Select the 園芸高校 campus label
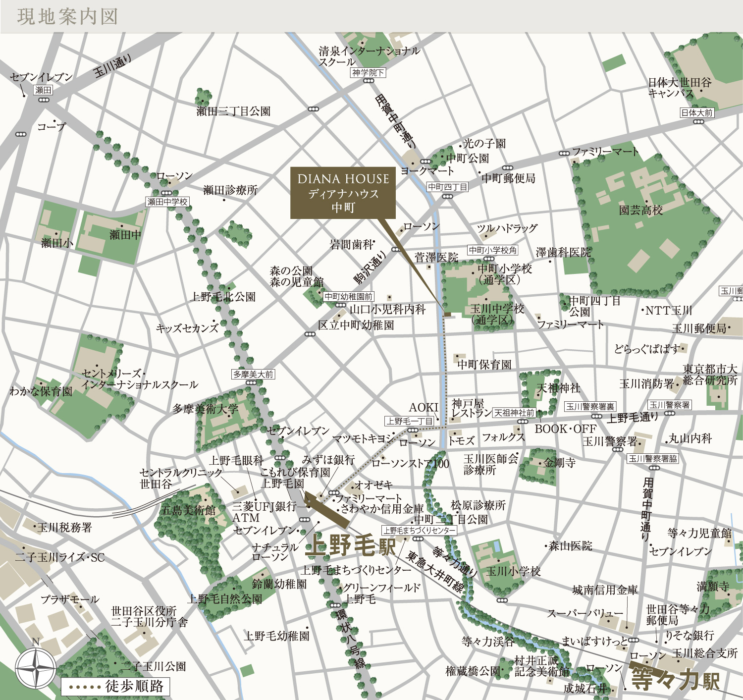743x700 pixels. click(640, 210)
